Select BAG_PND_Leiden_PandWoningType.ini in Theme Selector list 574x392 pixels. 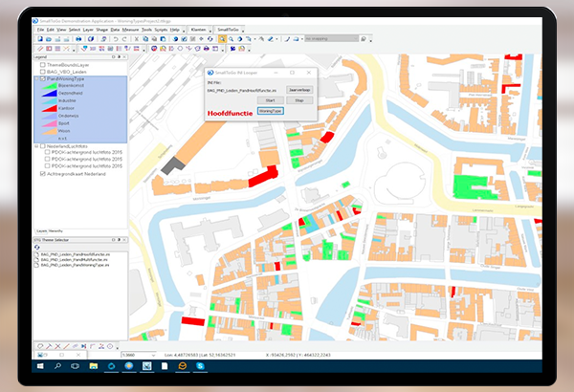[75, 265]
